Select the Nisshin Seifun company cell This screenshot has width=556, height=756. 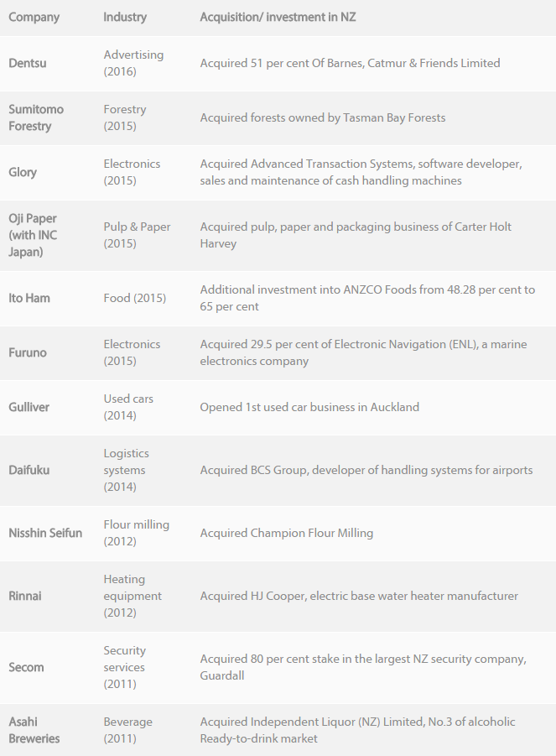(x=45, y=533)
